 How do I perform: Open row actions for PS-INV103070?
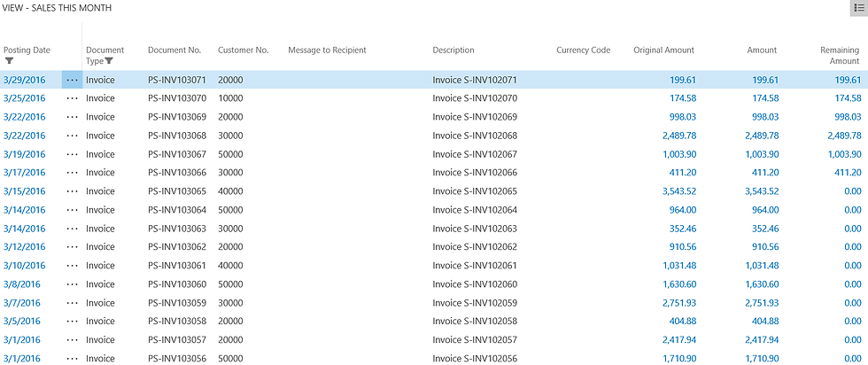[x=72, y=98]
